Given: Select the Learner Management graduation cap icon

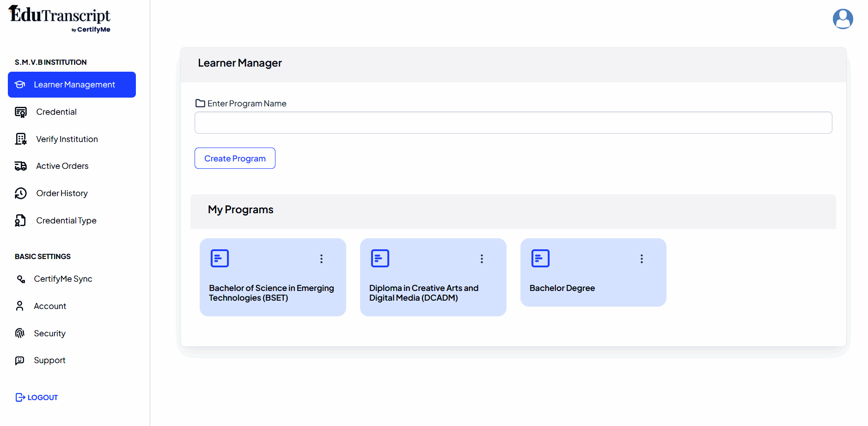Looking at the screenshot, I should pyautogui.click(x=20, y=85).
